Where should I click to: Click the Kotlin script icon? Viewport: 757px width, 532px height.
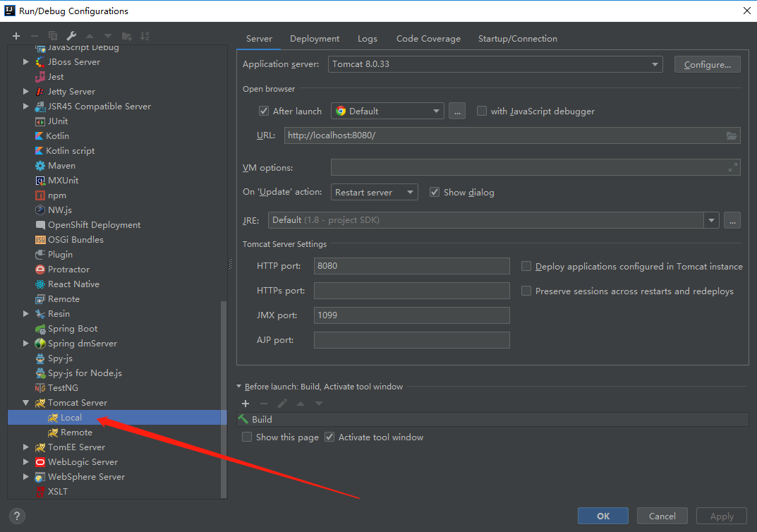click(39, 150)
